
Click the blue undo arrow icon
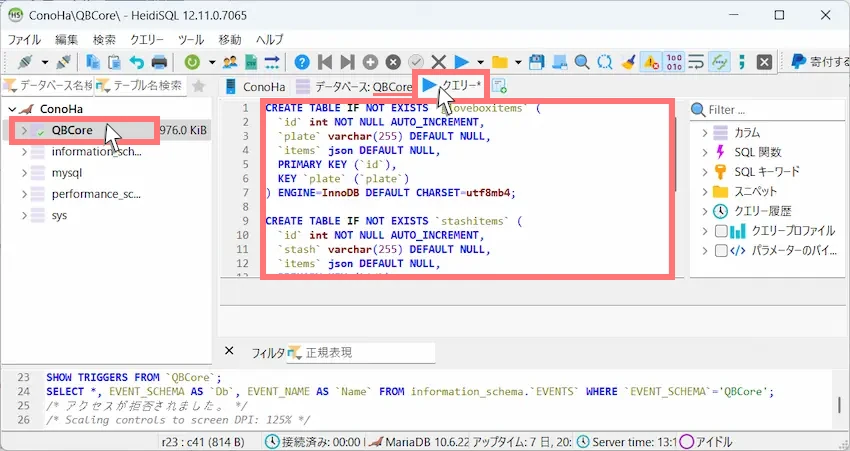pos(137,62)
